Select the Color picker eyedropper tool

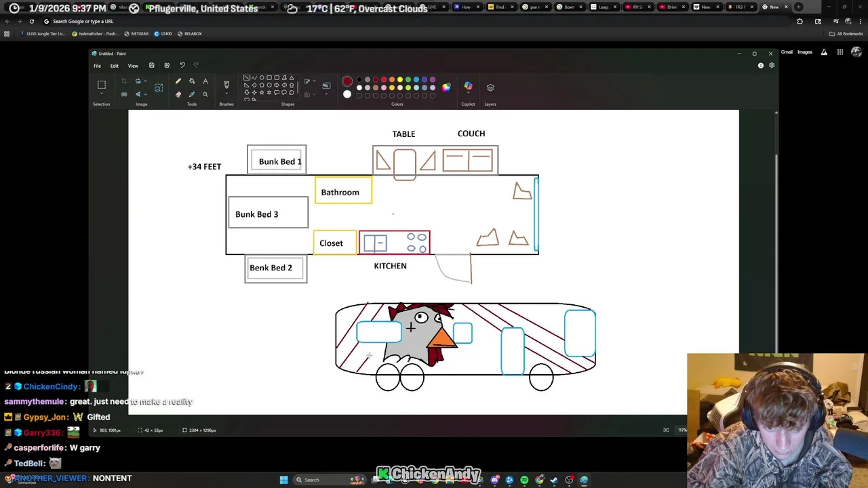coord(192,94)
